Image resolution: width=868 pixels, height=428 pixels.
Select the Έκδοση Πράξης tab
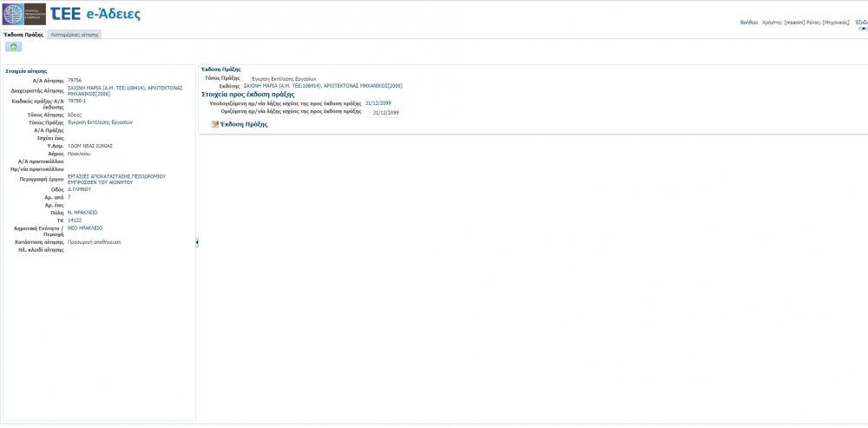tap(23, 35)
